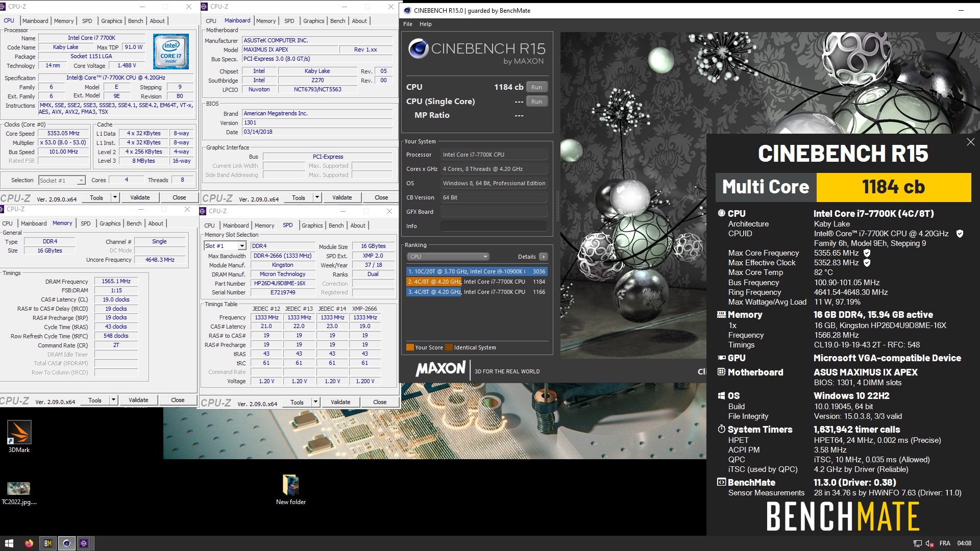Open the CPU ranking dropdown in Cinebench
This screenshot has width=980, height=551.
[x=448, y=257]
